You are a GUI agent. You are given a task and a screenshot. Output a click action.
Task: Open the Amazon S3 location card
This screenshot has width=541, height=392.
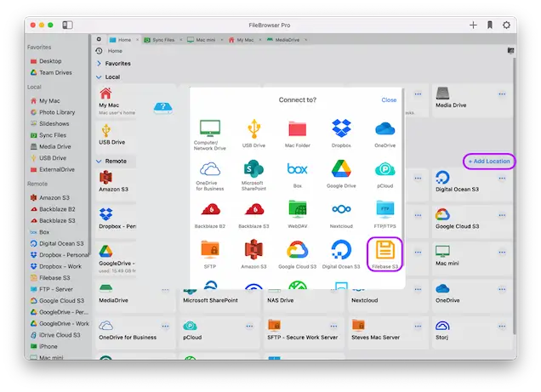click(116, 183)
